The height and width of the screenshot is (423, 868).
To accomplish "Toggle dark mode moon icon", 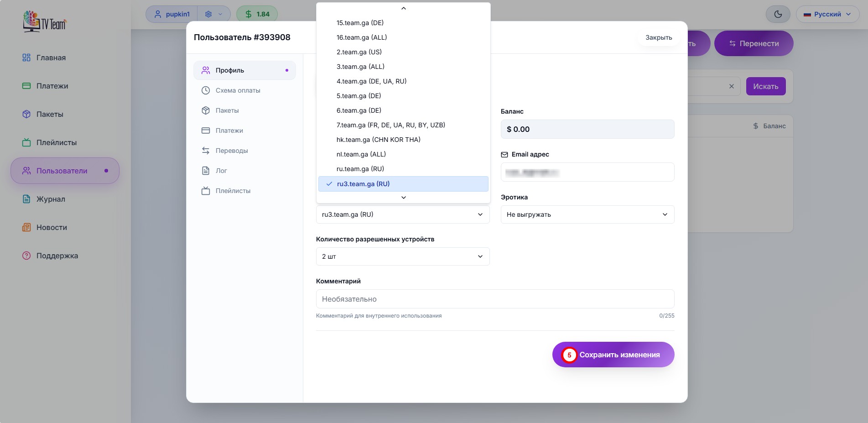I will [778, 14].
